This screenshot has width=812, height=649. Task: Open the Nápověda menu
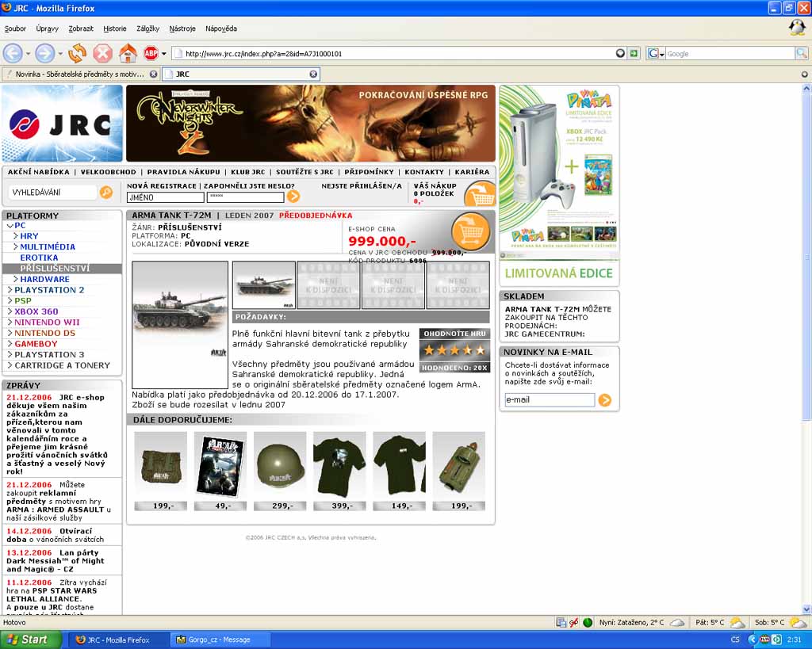point(221,29)
